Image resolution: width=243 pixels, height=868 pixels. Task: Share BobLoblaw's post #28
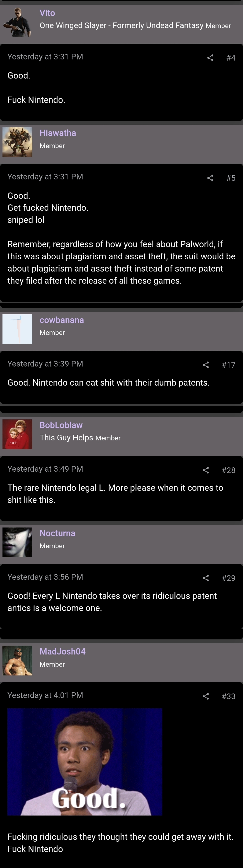coord(206,470)
